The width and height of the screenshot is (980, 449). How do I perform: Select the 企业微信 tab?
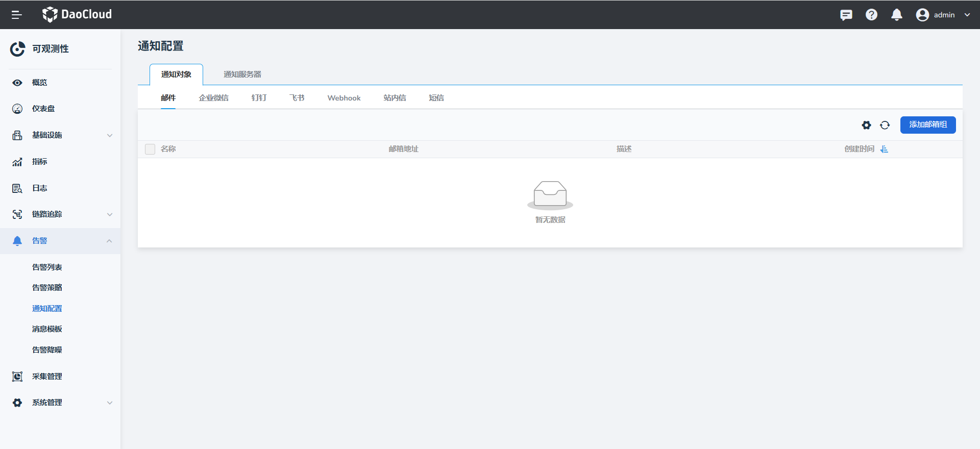pyautogui.click(x=213, y=98)
